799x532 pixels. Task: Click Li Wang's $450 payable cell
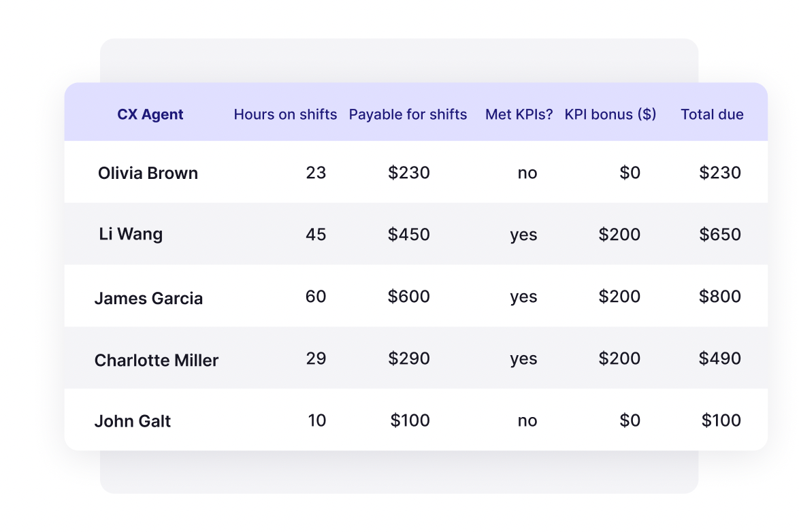(x=408, y=235)
